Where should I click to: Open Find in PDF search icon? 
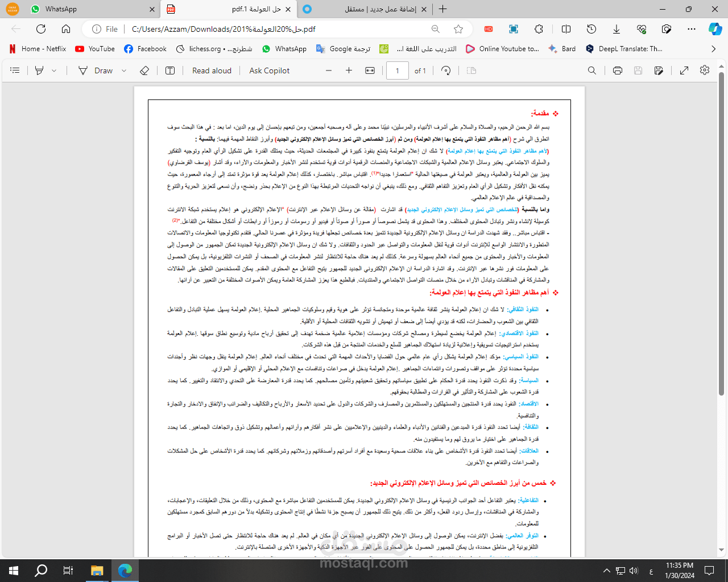click(x=592, y=70)
